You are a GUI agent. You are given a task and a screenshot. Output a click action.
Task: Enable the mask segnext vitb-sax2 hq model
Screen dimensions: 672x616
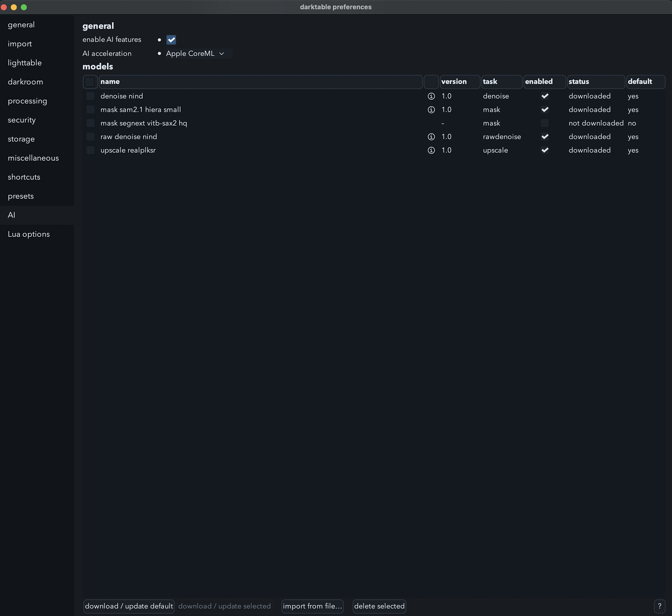click(545, 123)
